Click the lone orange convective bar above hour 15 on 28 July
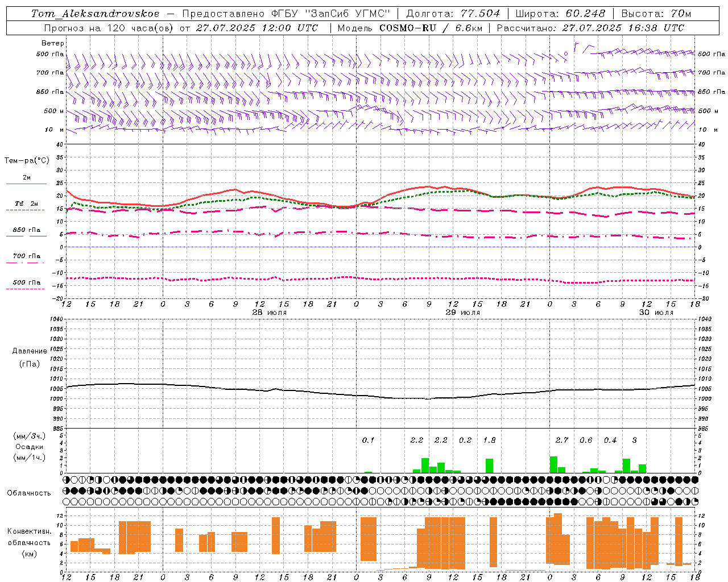This screenshot has width=728, height=582. point(276,535)
